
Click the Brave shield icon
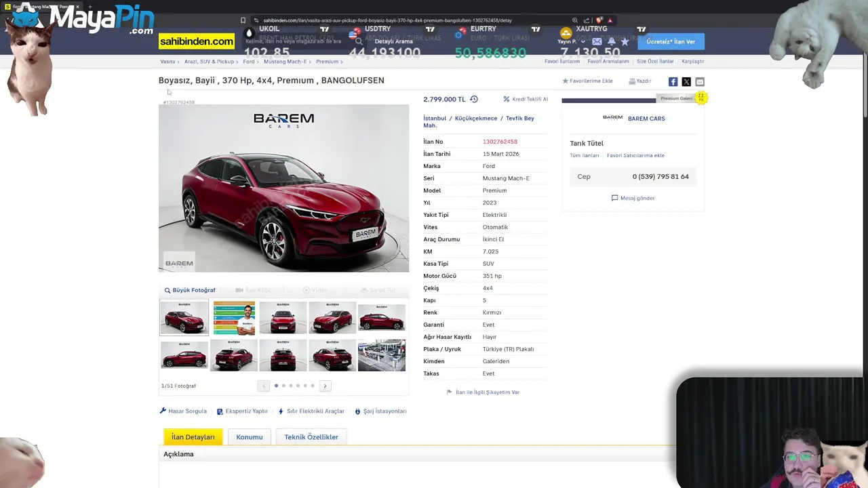(x=599, y=20)
